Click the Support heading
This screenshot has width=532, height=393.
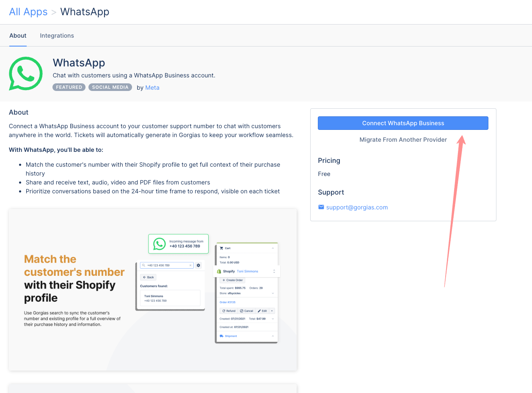coord(331,192)
